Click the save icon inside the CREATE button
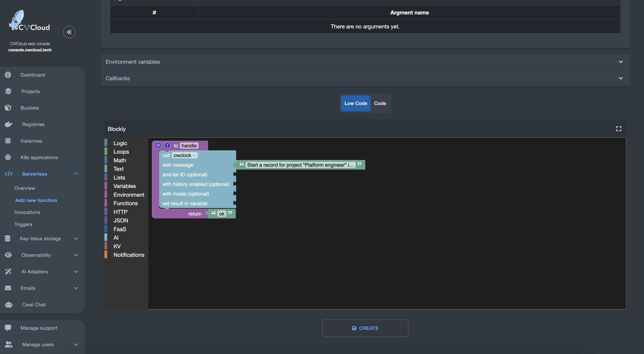Image resolution: width=644 pixels, height=354 pixels. [354, 328]
